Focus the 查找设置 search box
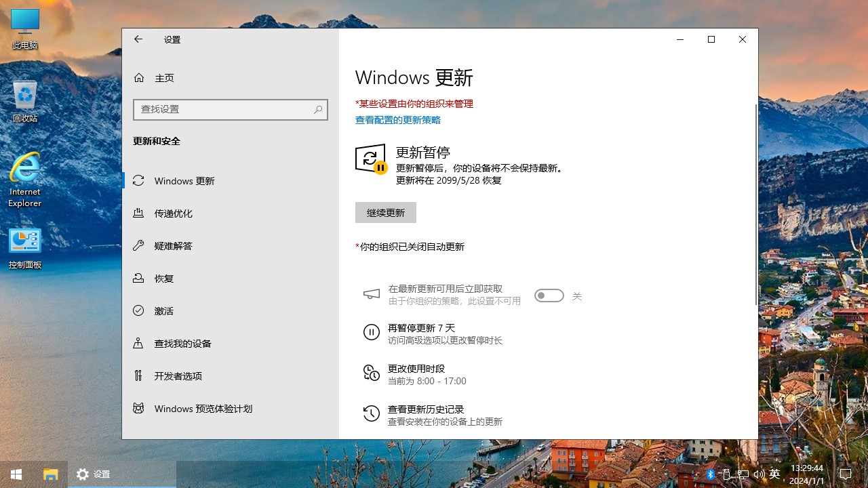Image resolution: width=868 pixels, height=488 pixels. [231, 109]
